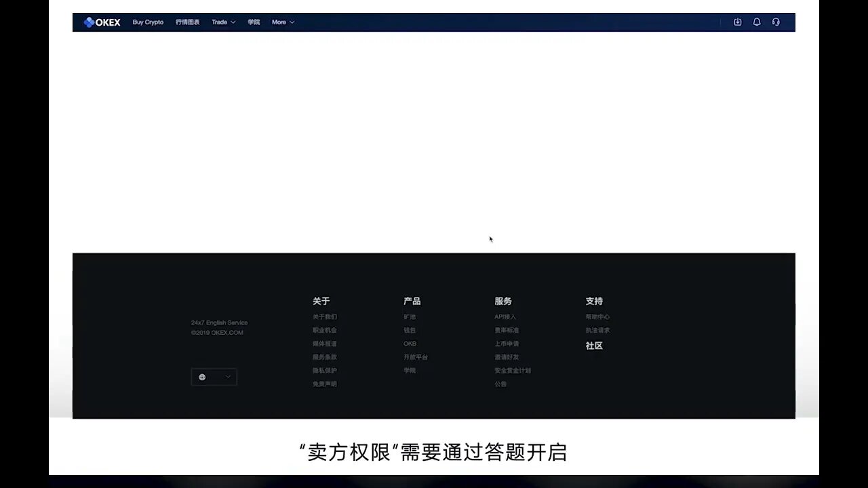Open the 关于我们 footer link
This screenshot has width=868, height=488.
tap(325, 317)
